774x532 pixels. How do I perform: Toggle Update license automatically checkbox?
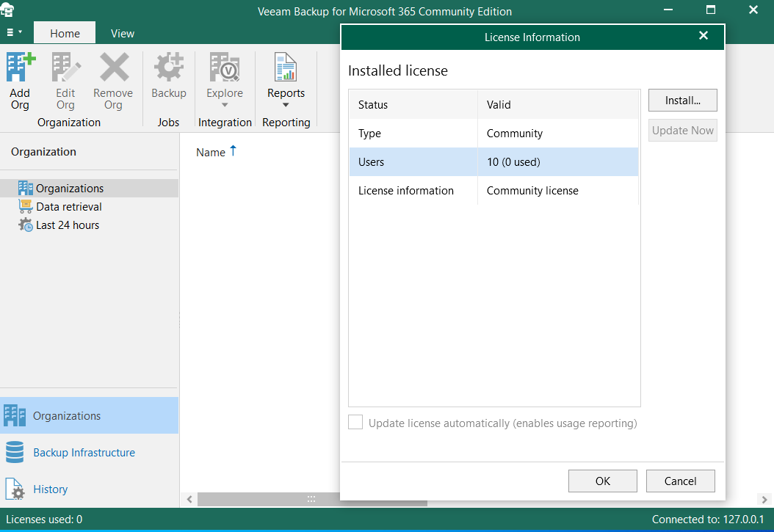tap(355, 423)
